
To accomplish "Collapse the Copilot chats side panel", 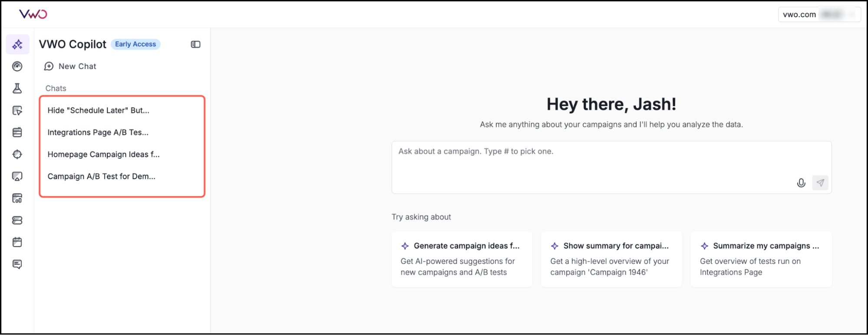I will pos(196,44).
